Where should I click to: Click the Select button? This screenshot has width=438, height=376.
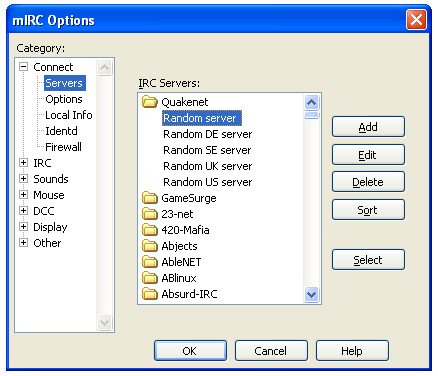click(368, 260)
